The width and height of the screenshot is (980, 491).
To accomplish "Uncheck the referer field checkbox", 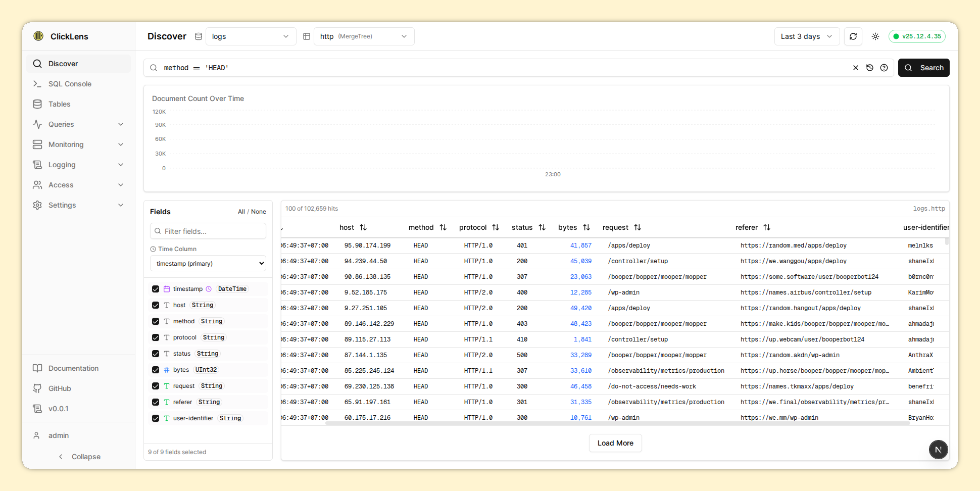I will coord(156,402).
